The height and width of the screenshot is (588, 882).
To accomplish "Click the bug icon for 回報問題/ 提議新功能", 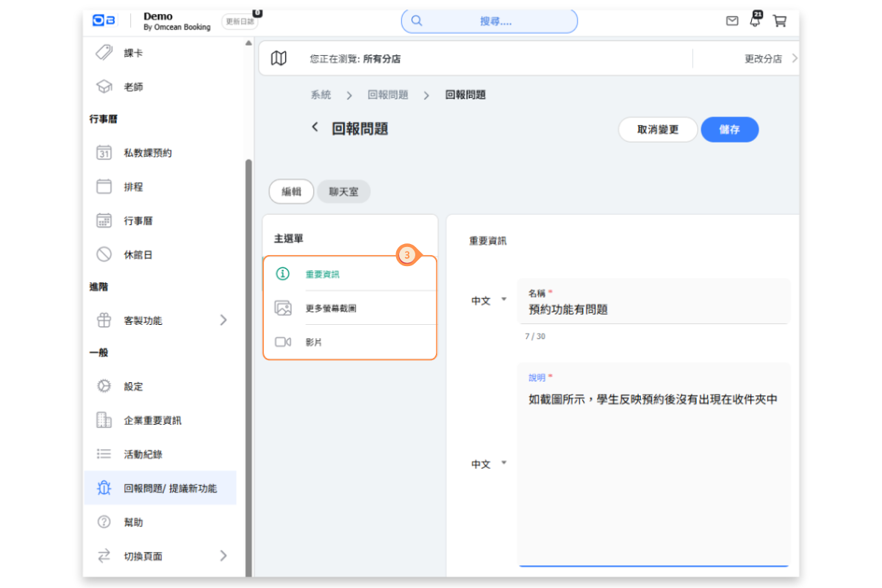I will [x=104, y=488].
